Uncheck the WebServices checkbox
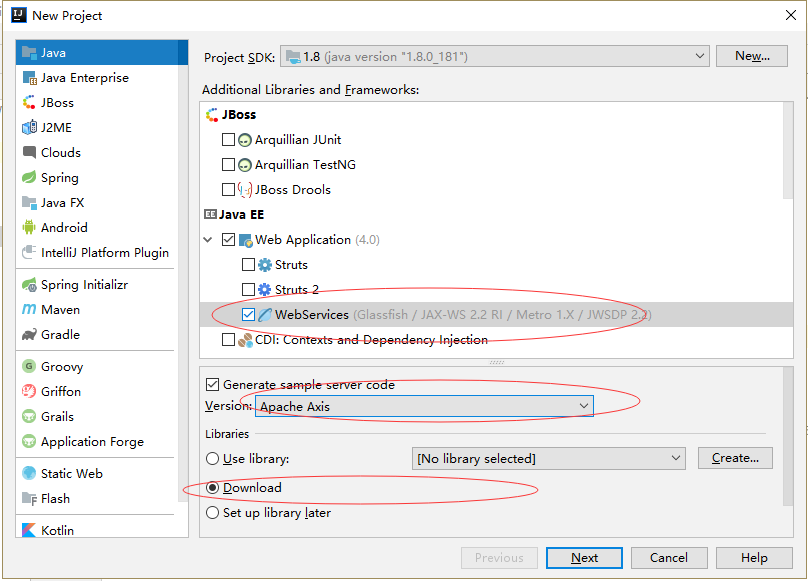The width and height of the screenshot is (808, 581). 248,314
